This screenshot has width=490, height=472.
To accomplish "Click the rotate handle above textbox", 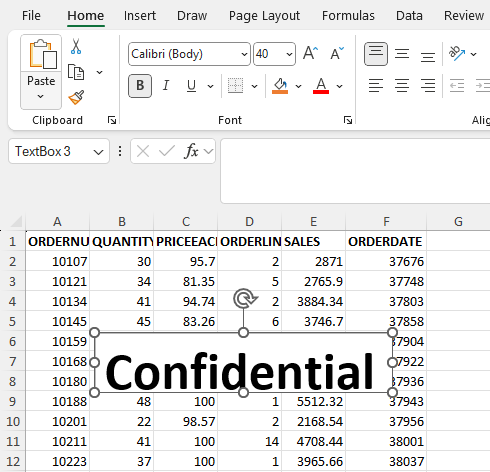I will [x=245, y=298].
